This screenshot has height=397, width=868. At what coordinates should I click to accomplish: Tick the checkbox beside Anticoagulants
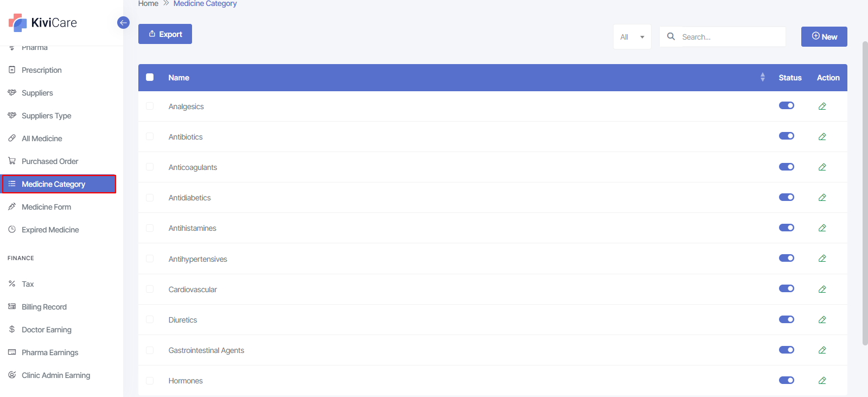(x=150, y=167)
